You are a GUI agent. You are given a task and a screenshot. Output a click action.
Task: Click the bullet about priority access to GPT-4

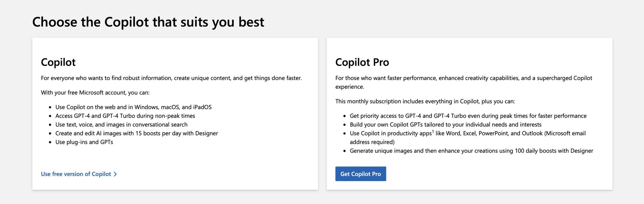[468, 116]
